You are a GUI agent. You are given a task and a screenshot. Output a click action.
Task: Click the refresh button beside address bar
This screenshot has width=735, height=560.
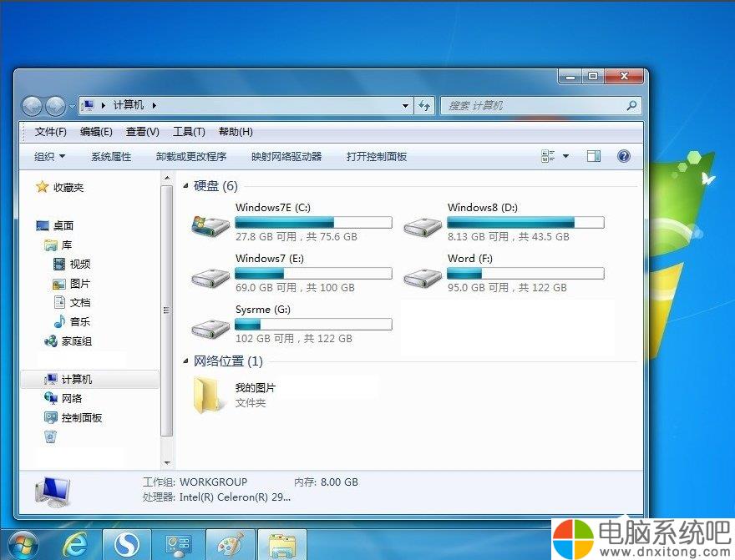click(424, 106)
